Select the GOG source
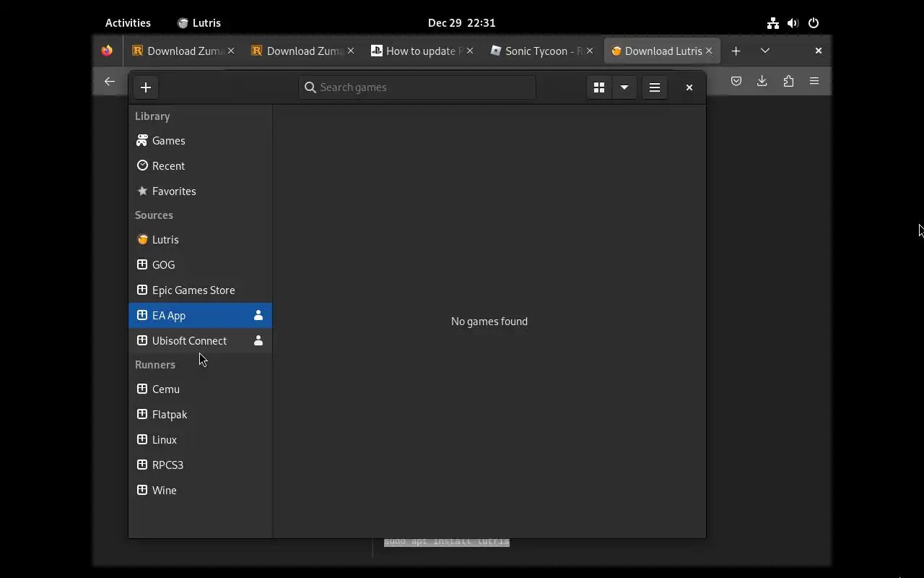 [200, 265]
